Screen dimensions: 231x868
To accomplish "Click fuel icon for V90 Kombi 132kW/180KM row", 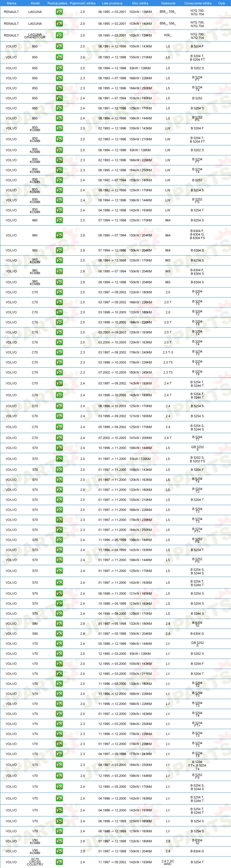I will point(59,841).
